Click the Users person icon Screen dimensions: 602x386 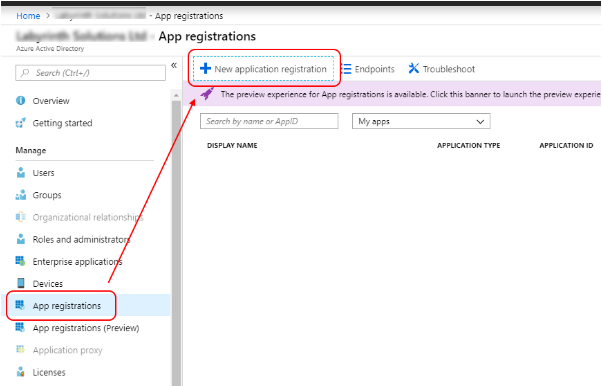[x=21, y=172]
